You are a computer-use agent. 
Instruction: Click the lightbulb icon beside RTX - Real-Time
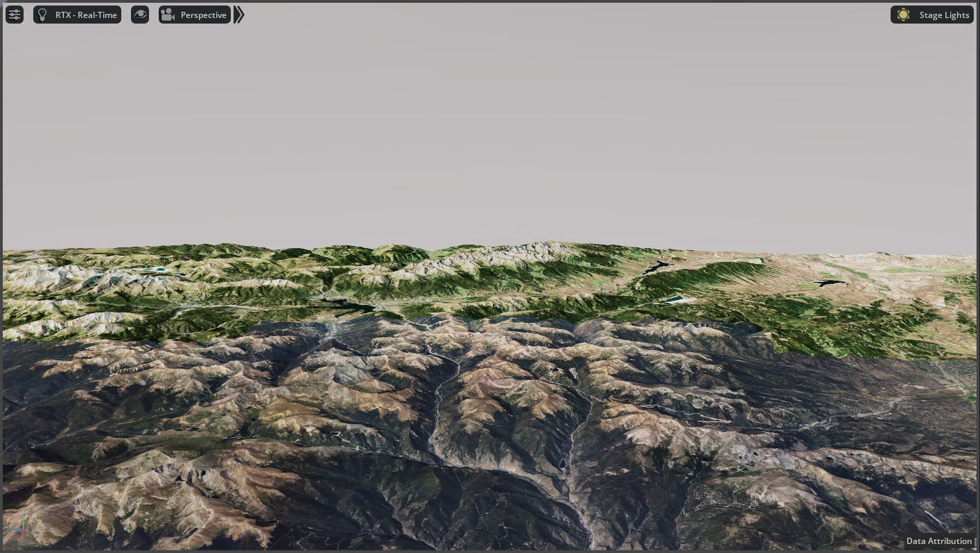[x=43, y=15]
